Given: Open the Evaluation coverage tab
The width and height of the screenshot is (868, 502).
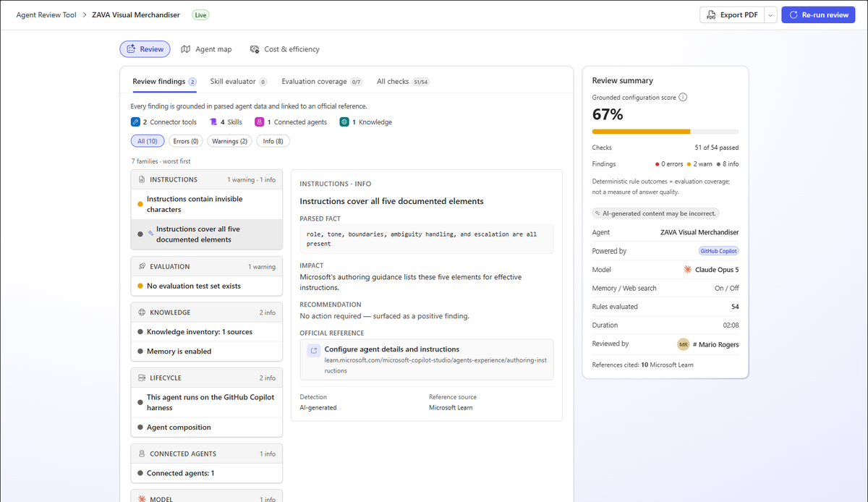Looking at the screenshot, I should [322, 82].
